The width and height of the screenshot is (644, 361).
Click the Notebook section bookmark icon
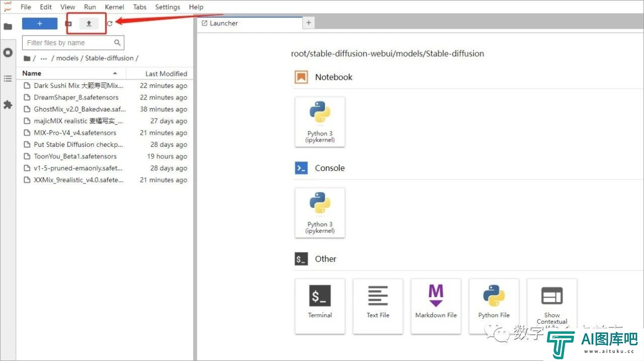pyautogui.click(x=301, y=77)
